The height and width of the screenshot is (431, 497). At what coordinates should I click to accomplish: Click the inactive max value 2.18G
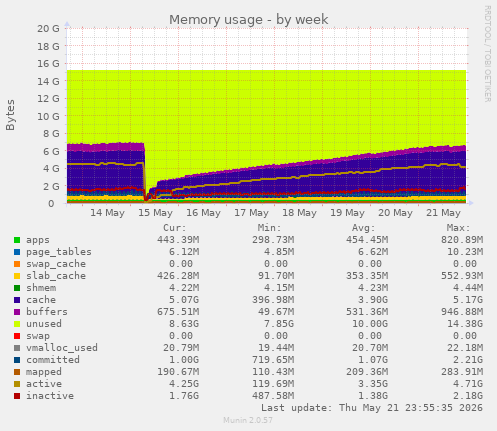(468, 396)
